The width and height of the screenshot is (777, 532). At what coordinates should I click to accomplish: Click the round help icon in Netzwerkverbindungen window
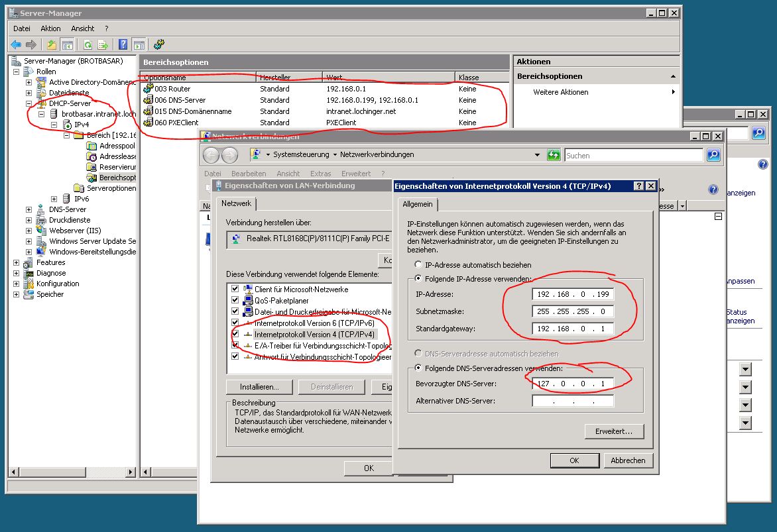[x=713, y=189]
